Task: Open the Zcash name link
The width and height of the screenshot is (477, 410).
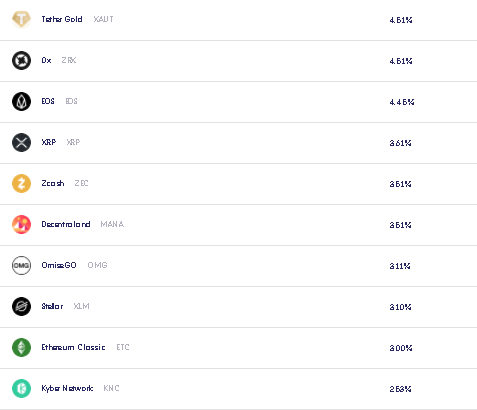Action: tap(53, 183)
